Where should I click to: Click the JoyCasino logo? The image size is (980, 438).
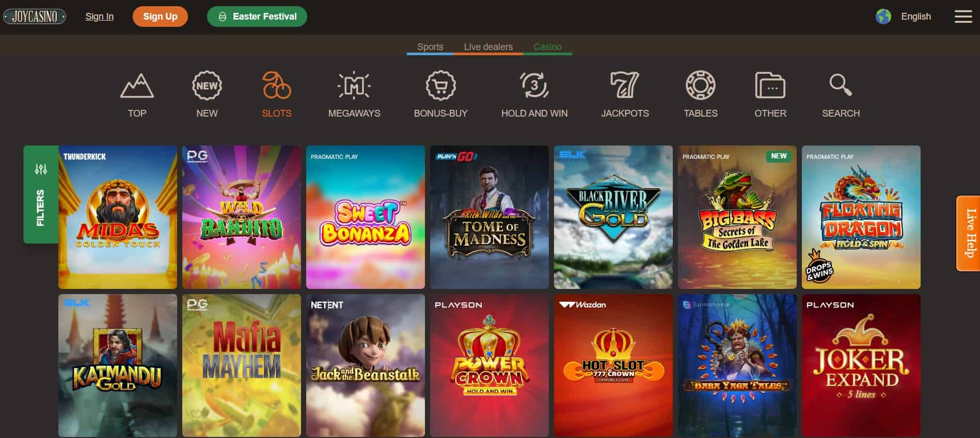35,17
